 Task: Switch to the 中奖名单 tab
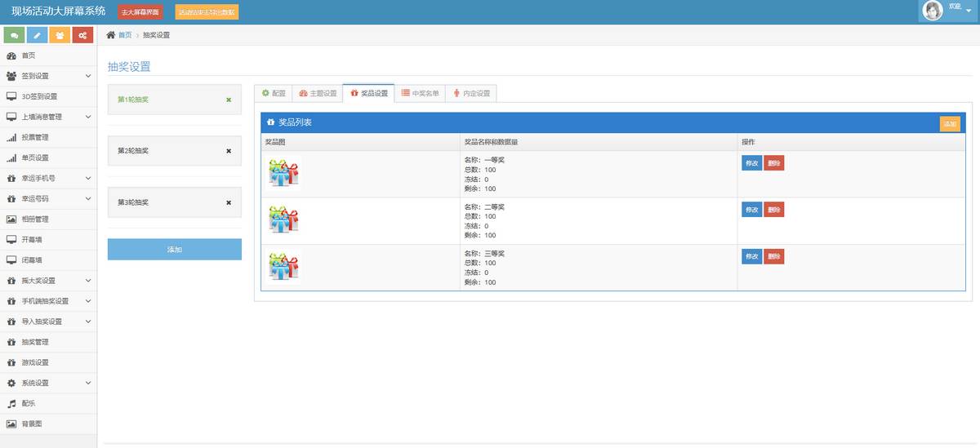pos(420,93)
